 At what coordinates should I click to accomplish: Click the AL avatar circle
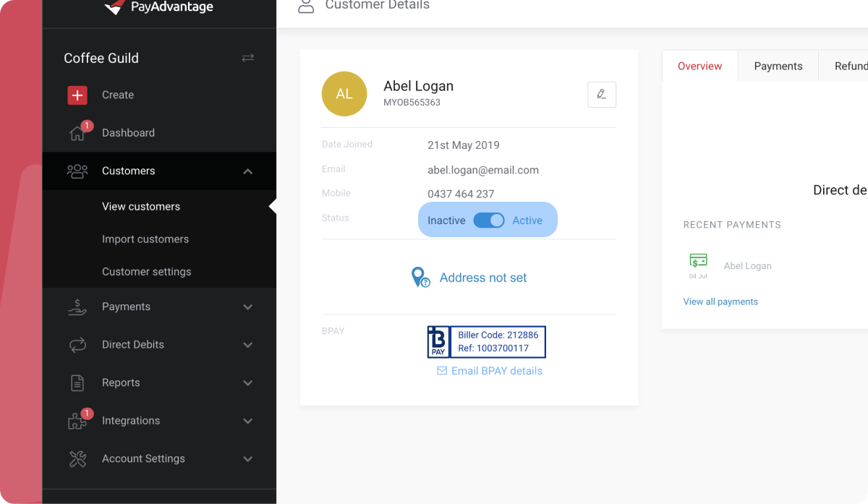click(344, 94)
